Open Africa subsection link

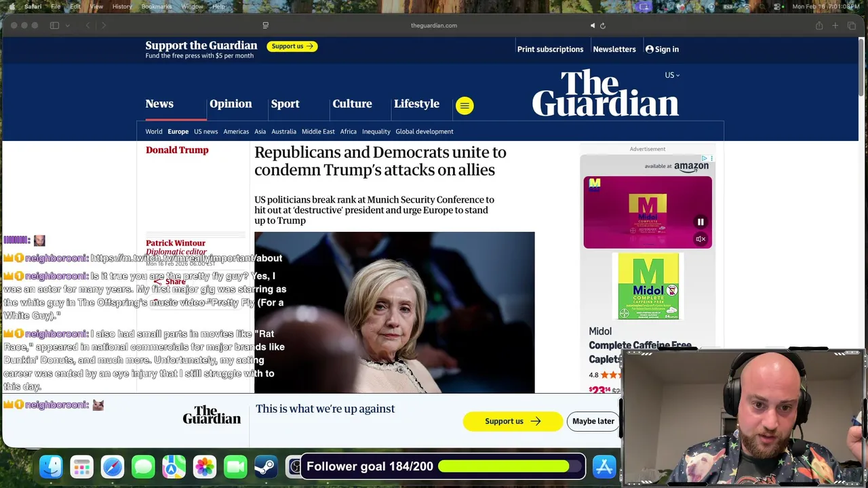(x=349, y=131)
